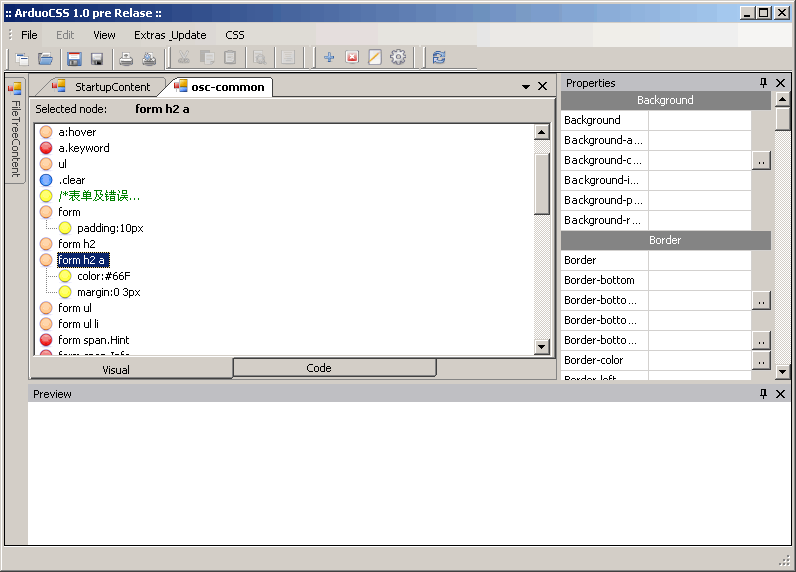Click the Print toolbar icon
This screenshot has height=572, width=796.
coord(126,58)
